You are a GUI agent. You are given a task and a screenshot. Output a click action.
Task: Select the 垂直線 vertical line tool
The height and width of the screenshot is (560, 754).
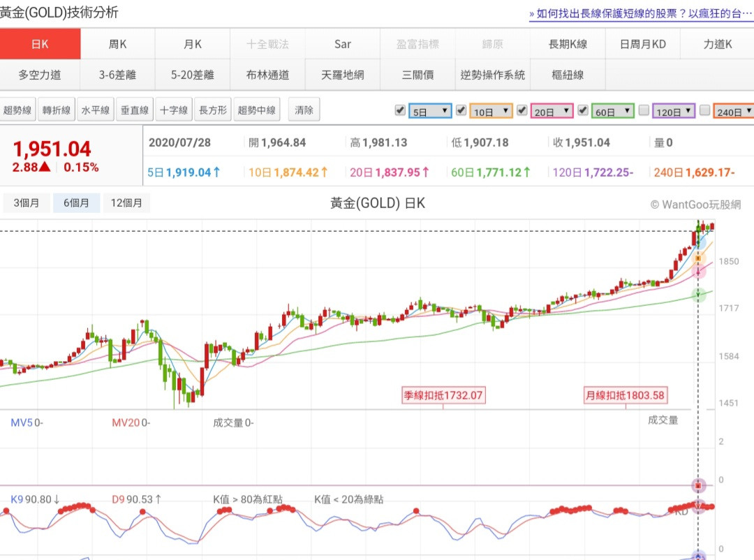tap(135, 110)
